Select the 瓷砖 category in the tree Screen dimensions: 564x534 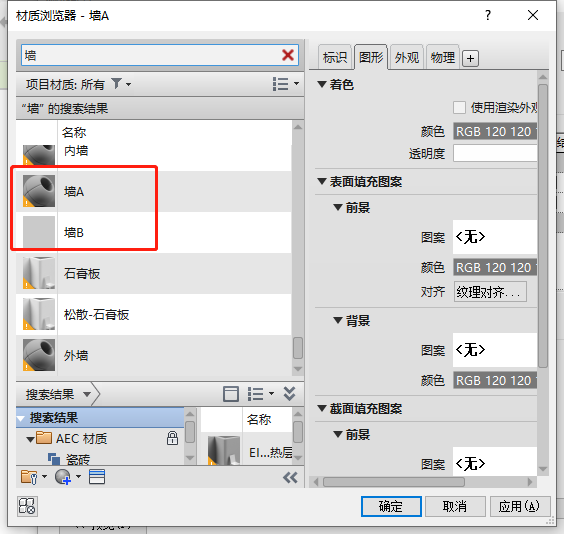78,459
